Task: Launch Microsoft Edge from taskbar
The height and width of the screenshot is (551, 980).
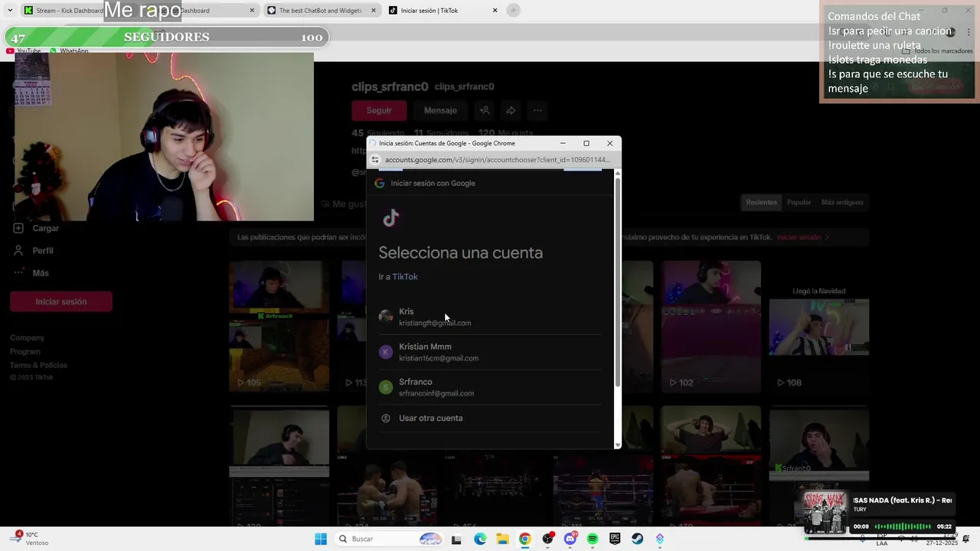Action: click(x=479, y=539)
